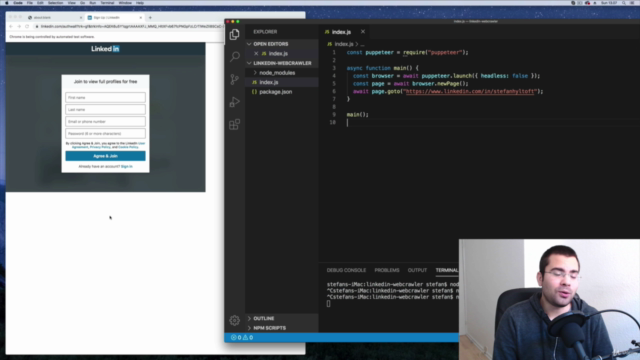The height and width of the screenshot is (360, 640).
Task: Click the Sign in link on LinkedIn
Action: (x=127, y=167)
